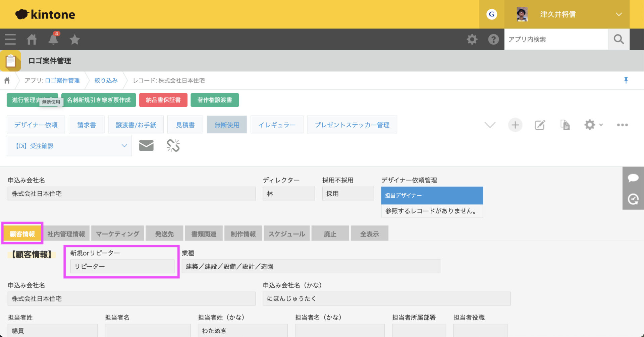644x337 pixels.
Task: Click the 業種 field 建築／建設／設備／設計／造園
Action: [311, 266]
